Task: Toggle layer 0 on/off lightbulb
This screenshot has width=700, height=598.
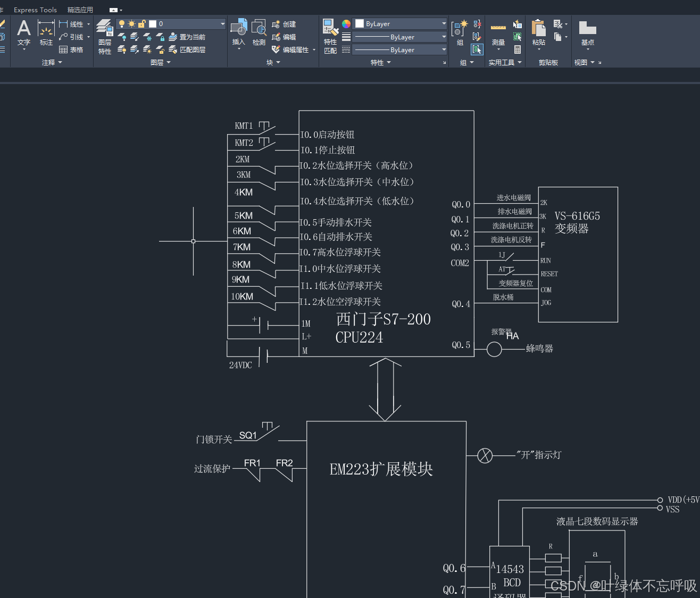Action: (x=122, y=24)
